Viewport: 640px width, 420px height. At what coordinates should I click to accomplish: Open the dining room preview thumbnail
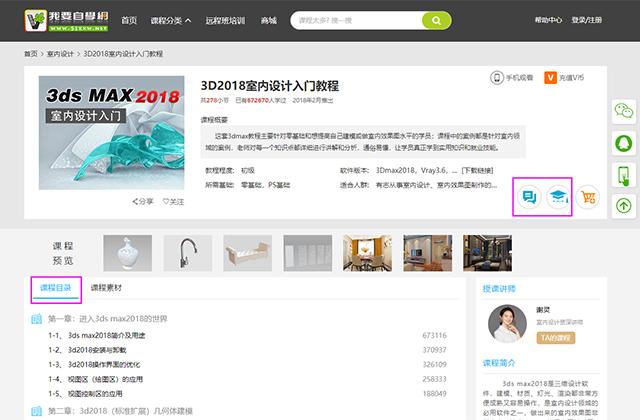(x=367, y=253)
